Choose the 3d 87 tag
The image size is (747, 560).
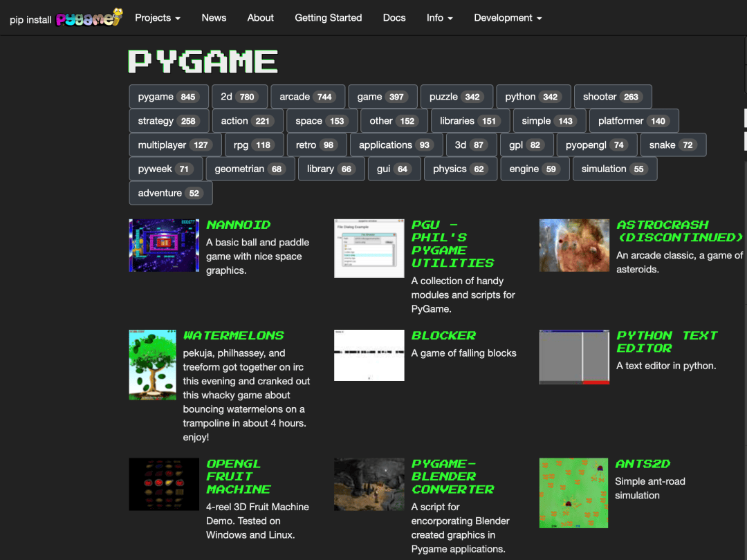471,144
